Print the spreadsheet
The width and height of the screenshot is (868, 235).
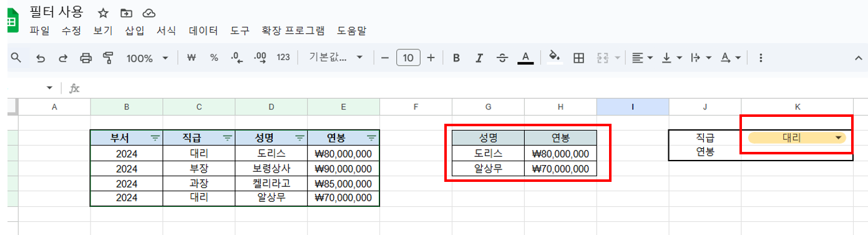pos(86,58)
